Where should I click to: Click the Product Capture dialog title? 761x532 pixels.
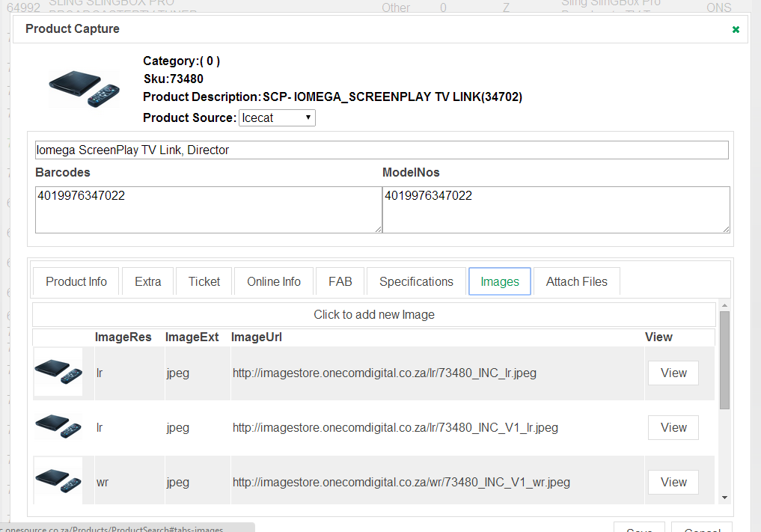point(73,28)
